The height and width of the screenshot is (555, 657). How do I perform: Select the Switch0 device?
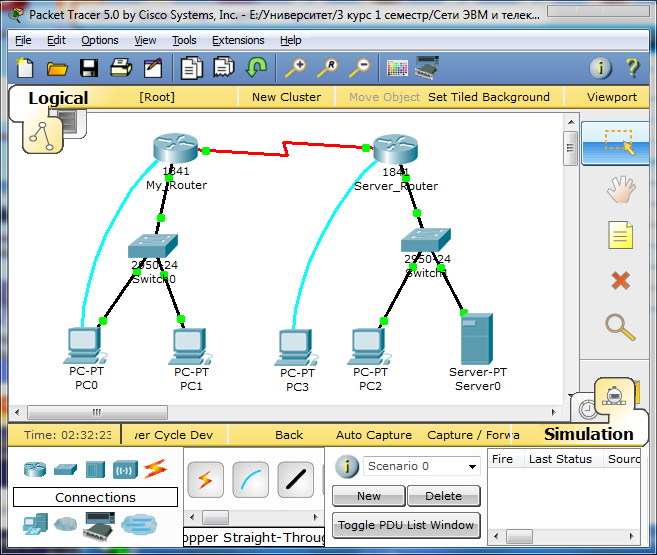click(x=153, y=246)
